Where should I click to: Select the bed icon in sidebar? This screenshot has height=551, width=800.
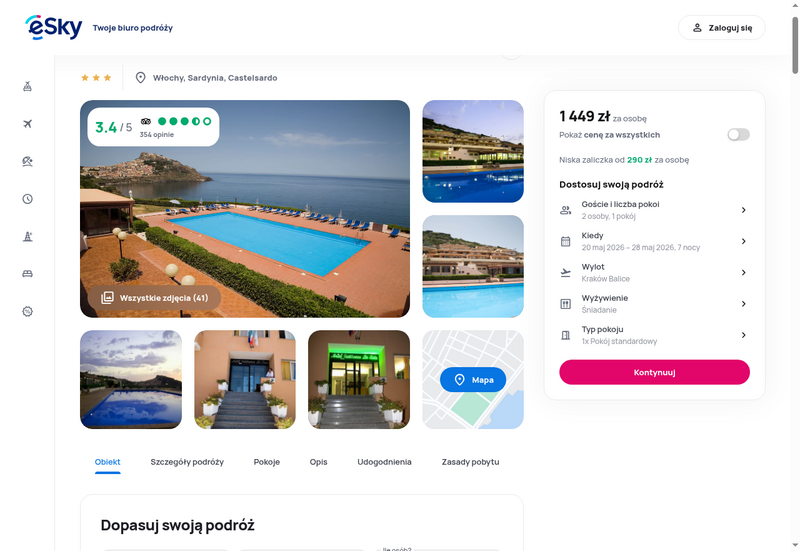(x=27, y=274)
